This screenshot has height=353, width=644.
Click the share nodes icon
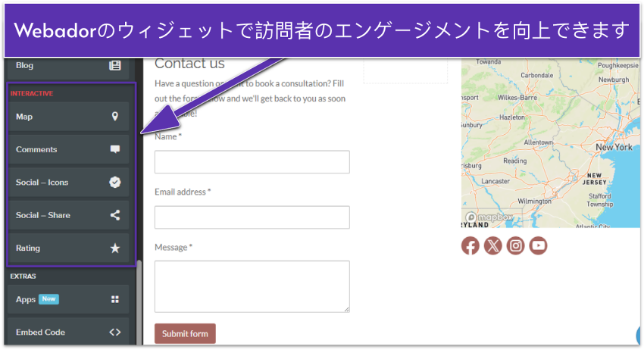(x=115, y=215)
